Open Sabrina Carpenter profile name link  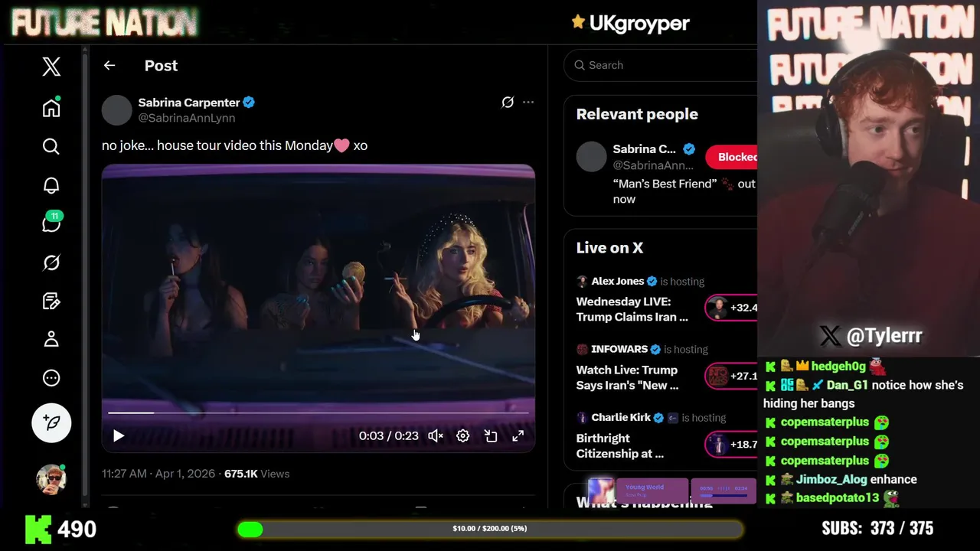pyautogui.click(x=189, y=103)
